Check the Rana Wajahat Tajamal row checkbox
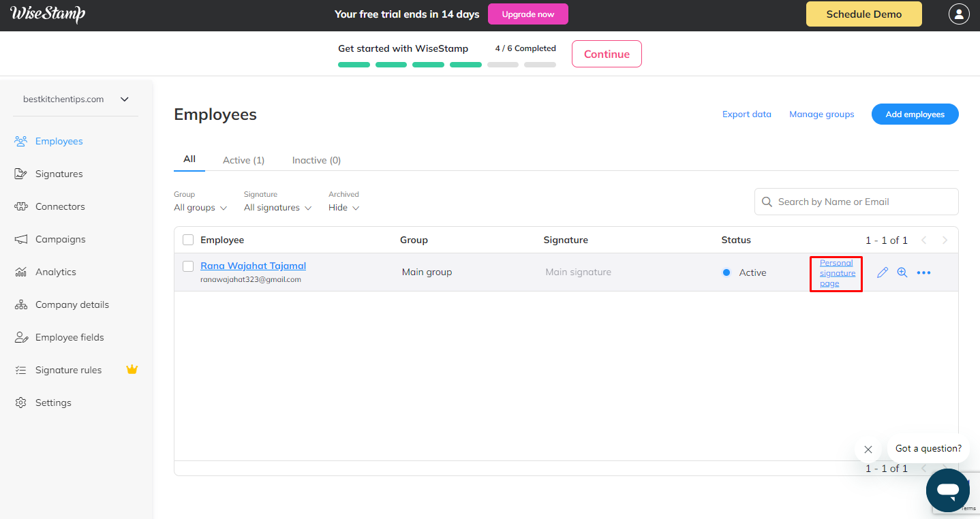Image resolution: width=980 pixels, height=519 pixels. (188, 266)
